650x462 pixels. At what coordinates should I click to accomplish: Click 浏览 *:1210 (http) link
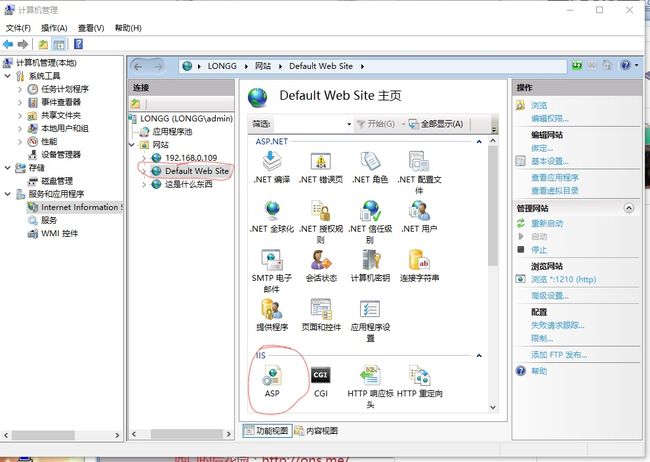click(563, 279)
